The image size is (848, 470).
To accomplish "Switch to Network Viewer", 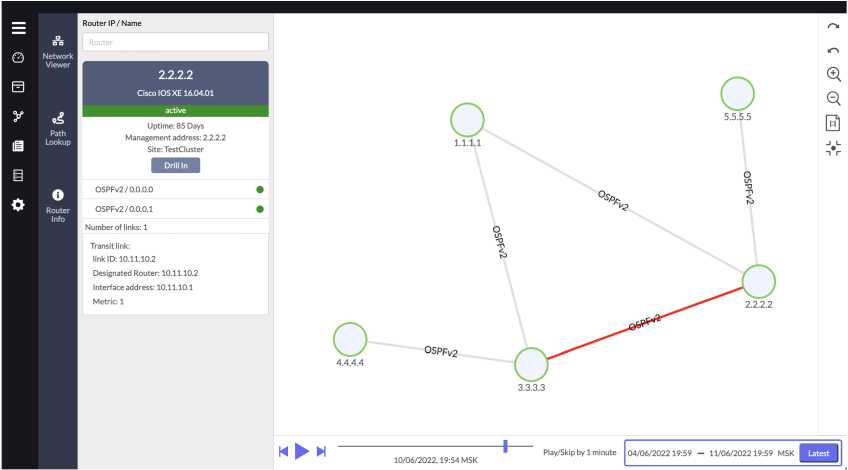I will [x=58, y=52].
